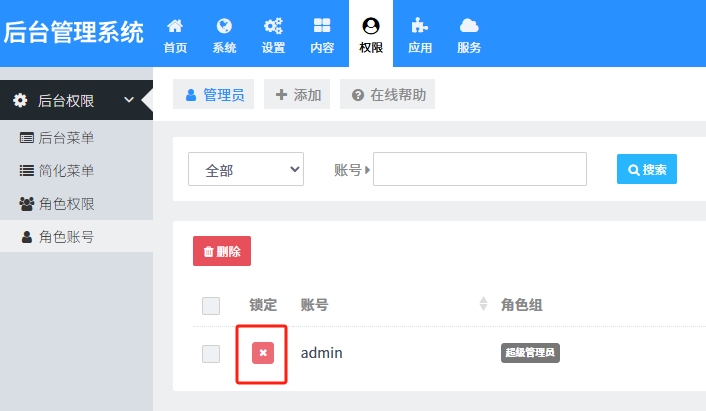Click the blue 搜索 button

(647, 170)
